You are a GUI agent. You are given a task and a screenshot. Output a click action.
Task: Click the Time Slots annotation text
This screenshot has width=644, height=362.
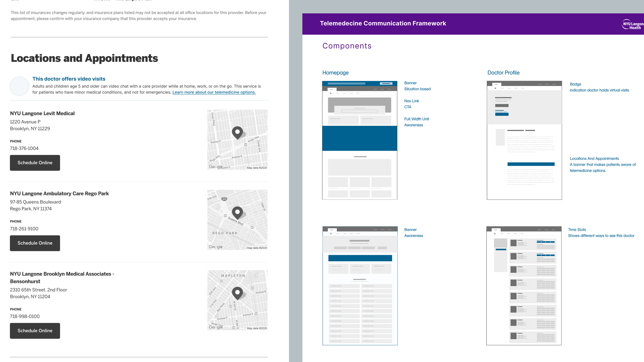coord(601,233)
